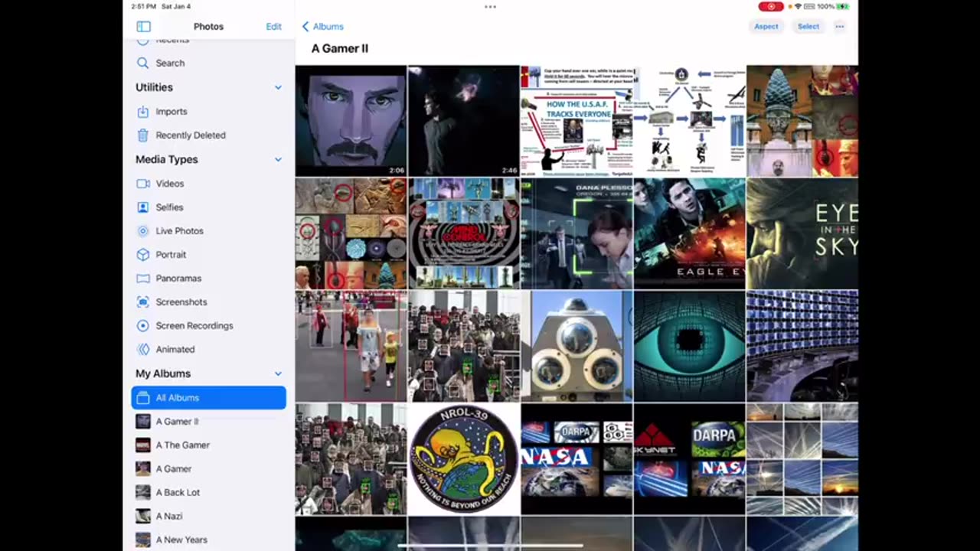Open the Skynet DARPA NASA logos thumbnail
980x551 pixels.
coord(689,459)
